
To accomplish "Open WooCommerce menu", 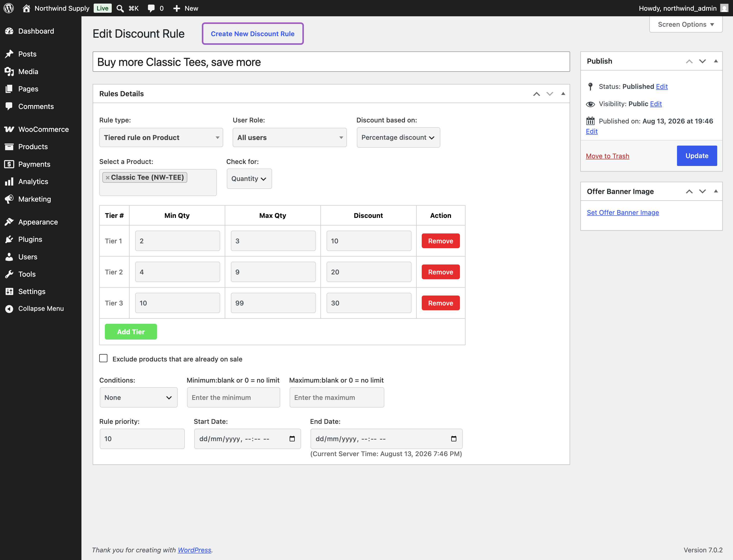I will 41,129.
